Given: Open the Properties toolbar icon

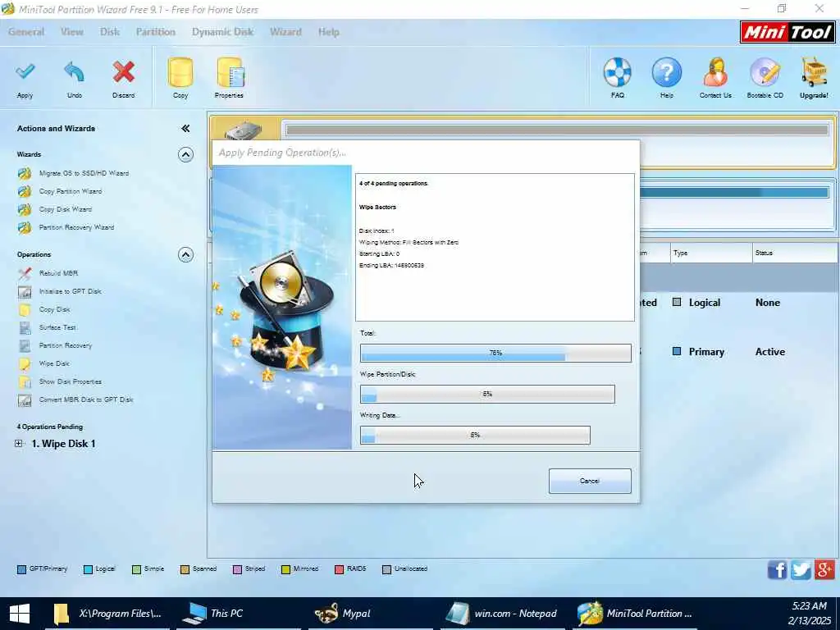Looking at the screenshot, I should [230, 72].
